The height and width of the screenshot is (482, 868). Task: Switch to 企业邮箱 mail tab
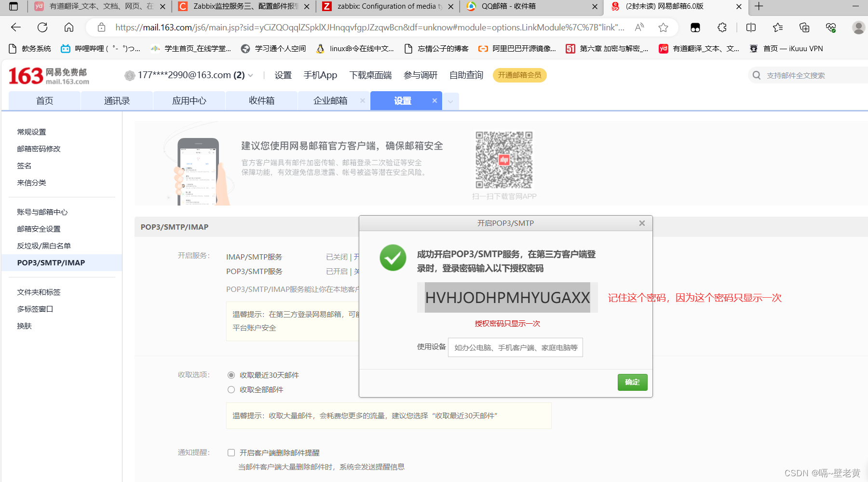[x=330, y=100]
